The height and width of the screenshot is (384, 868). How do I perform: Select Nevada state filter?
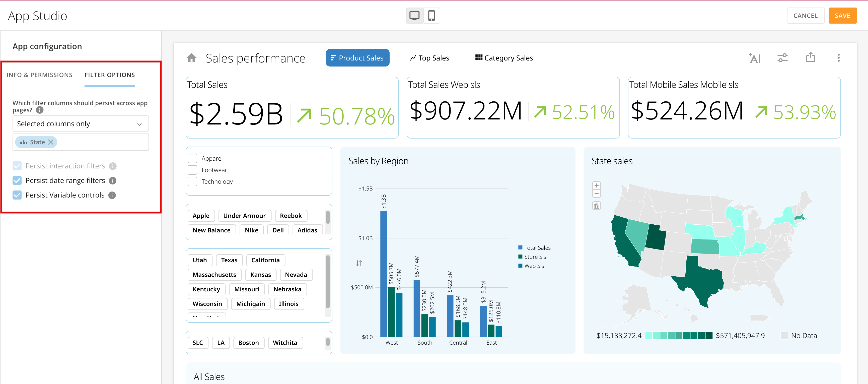296,275
